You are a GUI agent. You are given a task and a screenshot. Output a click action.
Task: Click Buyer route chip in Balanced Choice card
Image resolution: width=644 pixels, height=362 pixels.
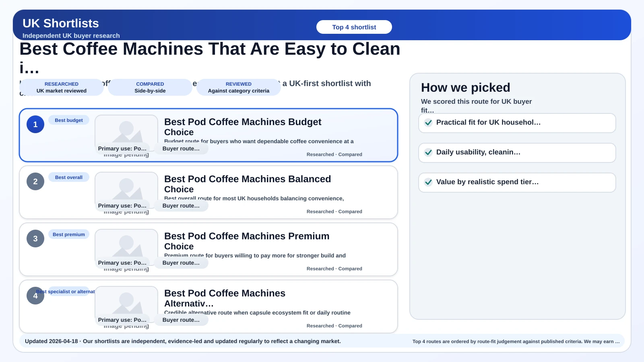(x=181, y=206)
